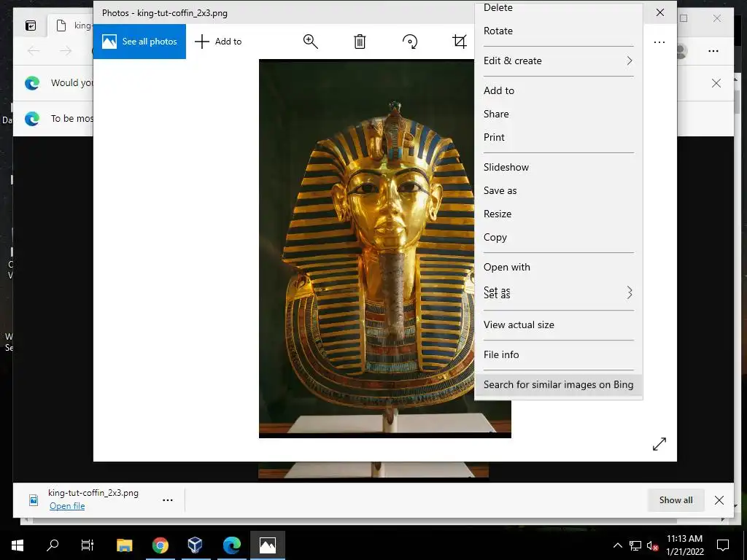This screenshot has width=747, height=560.
Task: Show hidden system tray icons
Action: click(617, 545)
